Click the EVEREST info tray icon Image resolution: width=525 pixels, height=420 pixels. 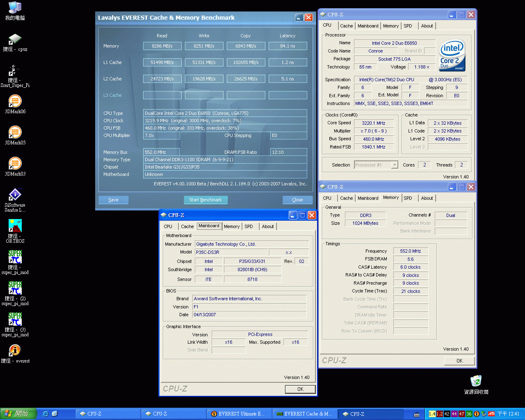(x=477, y=414)
